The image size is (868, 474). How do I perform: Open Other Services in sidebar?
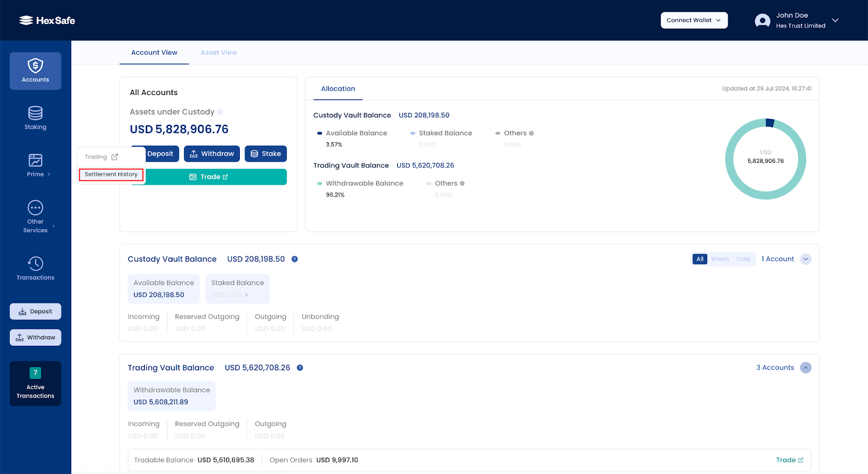click(x=35, y=217)
